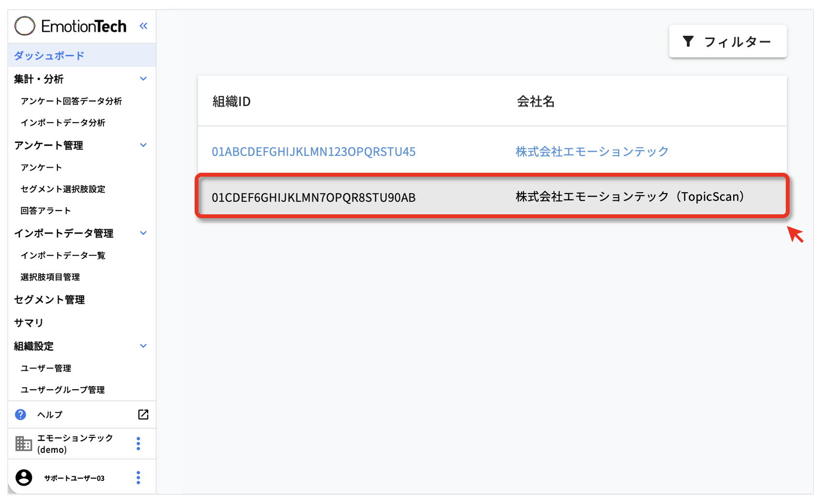Viewport: 823px width, 504px height.
Task: Click the フィルター button
Action: tap(727, 42)
